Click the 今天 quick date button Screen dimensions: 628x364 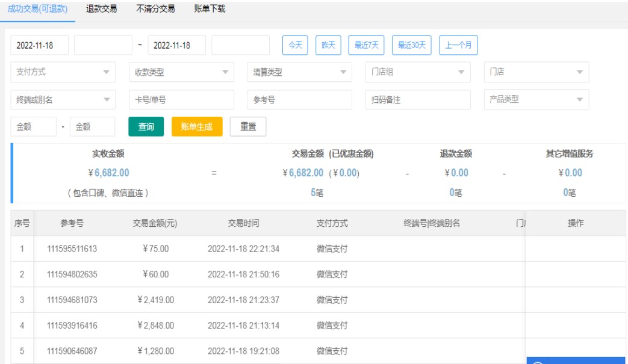(x=296, y=45)
